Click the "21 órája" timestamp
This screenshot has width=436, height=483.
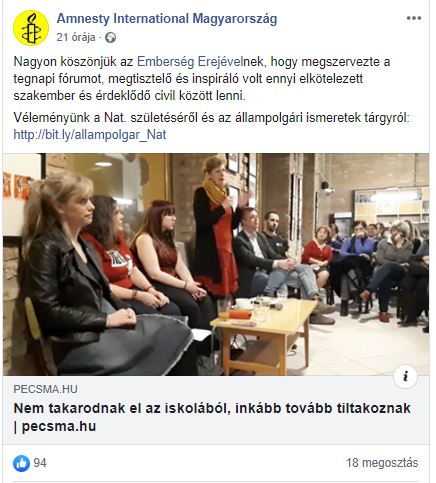tap(76, 37)
